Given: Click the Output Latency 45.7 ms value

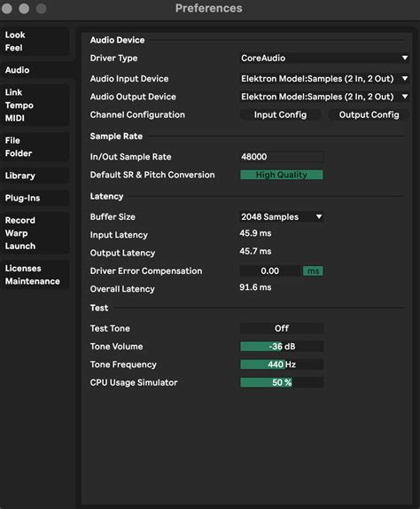Looking at the screenshot, I should click(255, 251).
